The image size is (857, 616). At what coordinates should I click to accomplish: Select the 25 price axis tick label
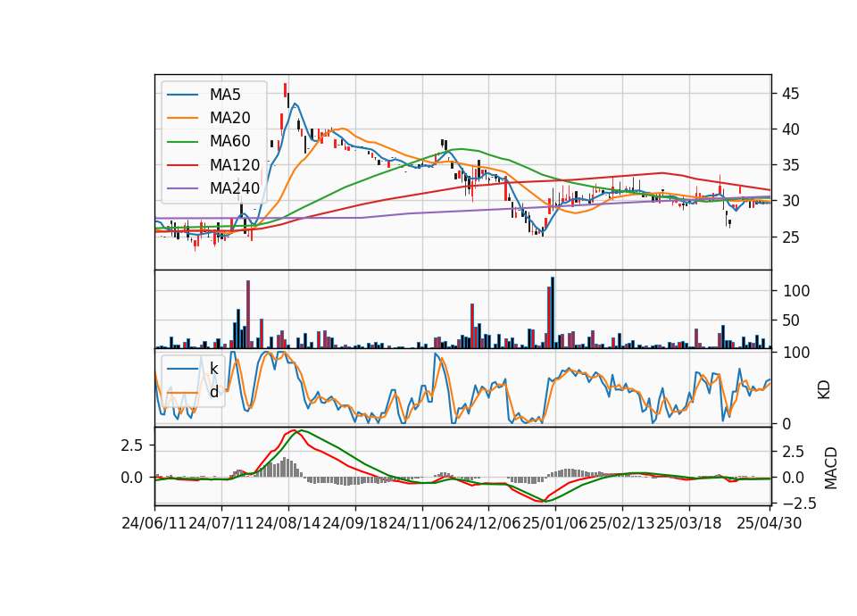[x=791, y=237]
